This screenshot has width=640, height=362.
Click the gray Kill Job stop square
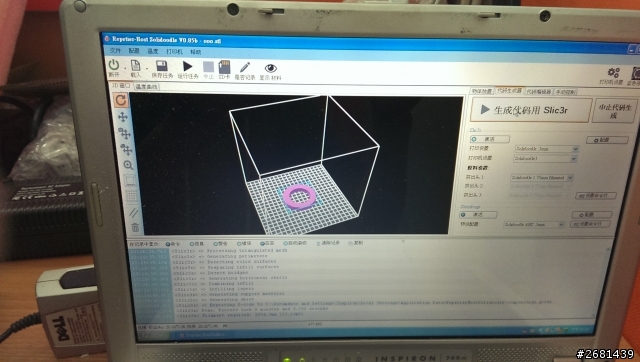[209, 67]
